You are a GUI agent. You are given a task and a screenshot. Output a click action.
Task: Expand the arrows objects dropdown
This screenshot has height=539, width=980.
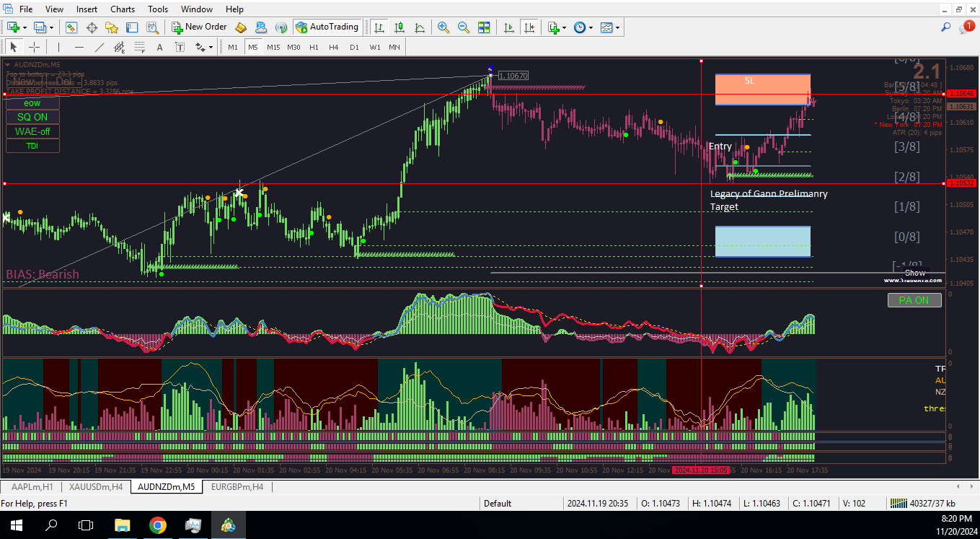pos(211,47)
